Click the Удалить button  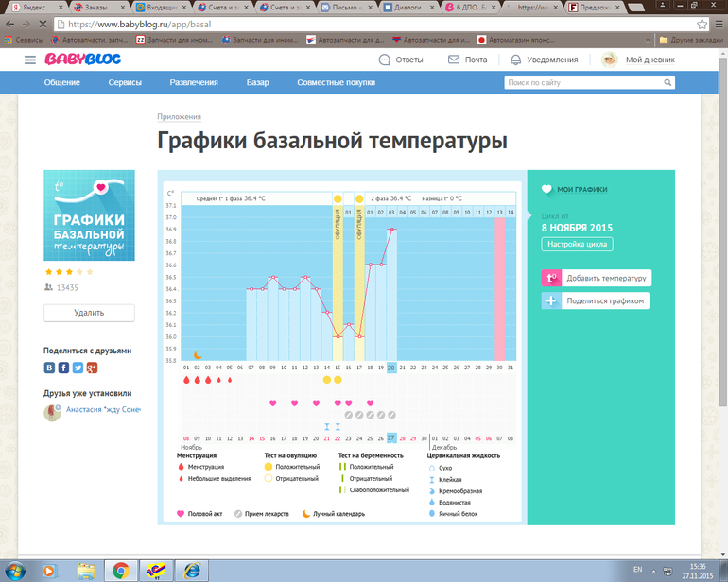(x=89, y=313)
